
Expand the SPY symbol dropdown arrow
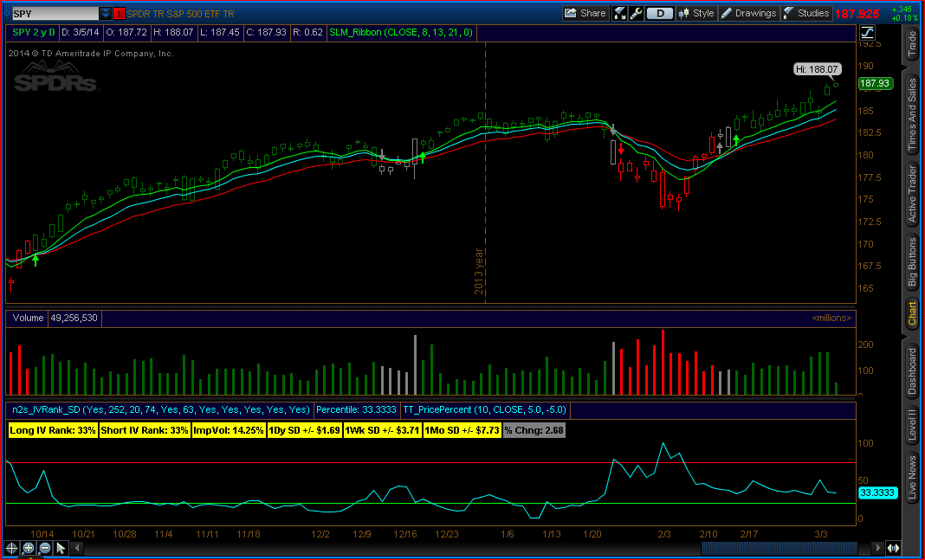point(106,14)
